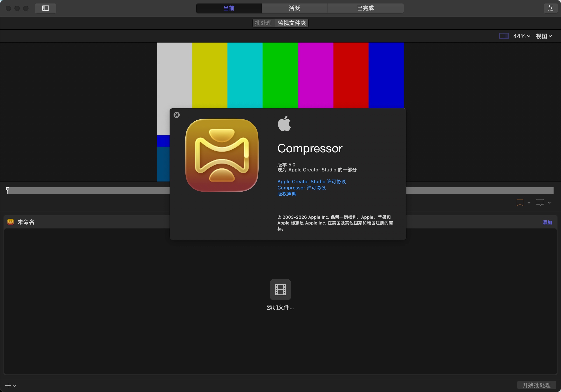The height and width of the screenshot is (392, 561).
Task: Click the marker flag icon
Action: point(520,202)
